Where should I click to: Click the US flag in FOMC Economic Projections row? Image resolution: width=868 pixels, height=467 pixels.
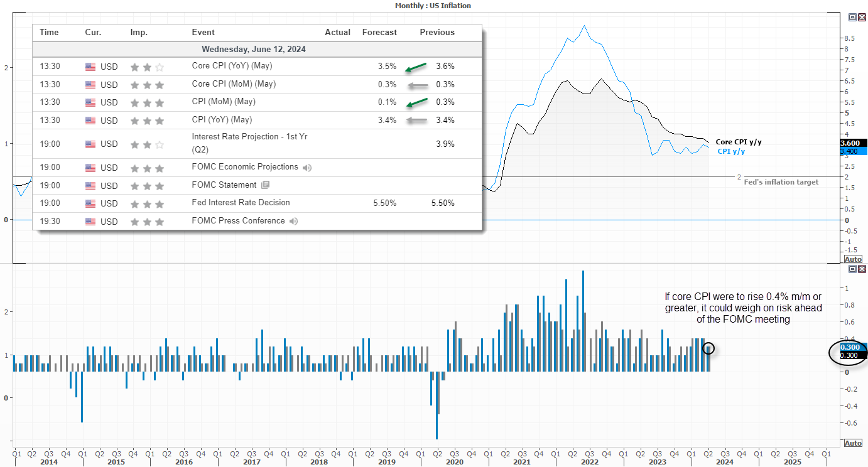[x=90, y=168]
